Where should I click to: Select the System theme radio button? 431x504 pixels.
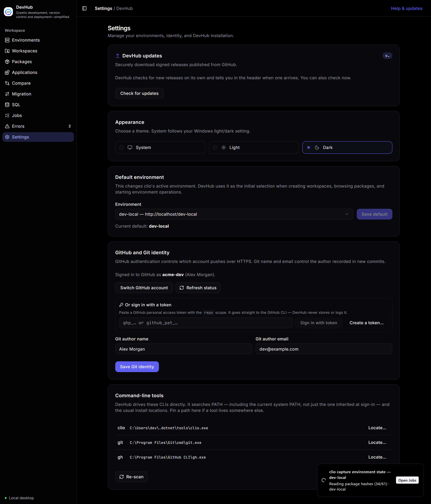tap(121, 147)
